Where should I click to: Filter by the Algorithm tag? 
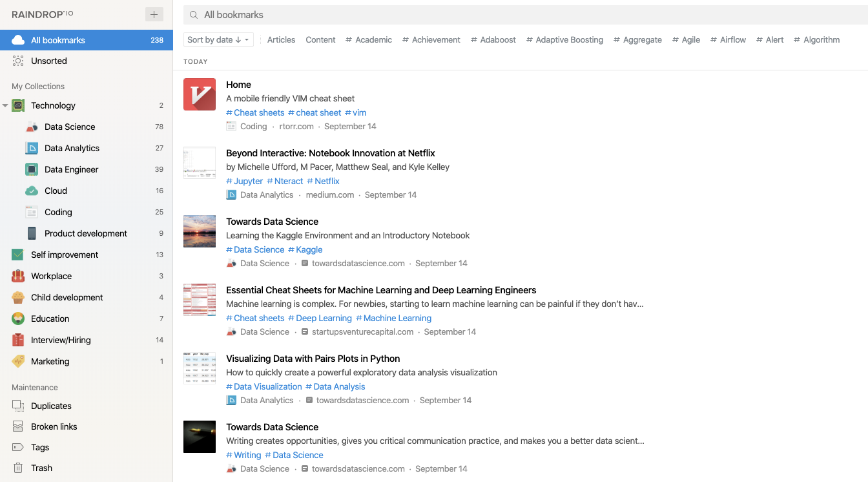point(817,39)
